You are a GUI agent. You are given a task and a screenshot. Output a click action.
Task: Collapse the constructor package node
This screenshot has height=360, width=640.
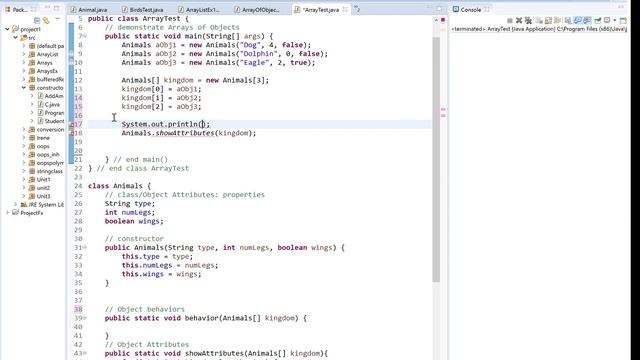24,87
